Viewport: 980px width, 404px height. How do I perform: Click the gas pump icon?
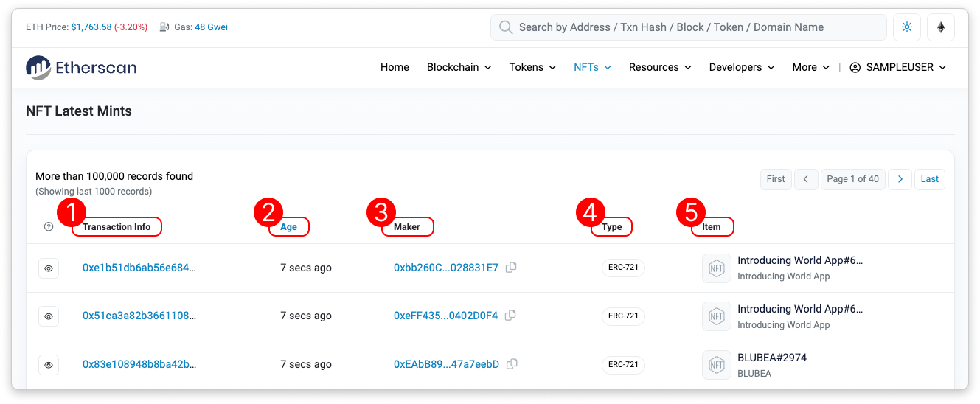pyautogui.click(x=164, y=27)
